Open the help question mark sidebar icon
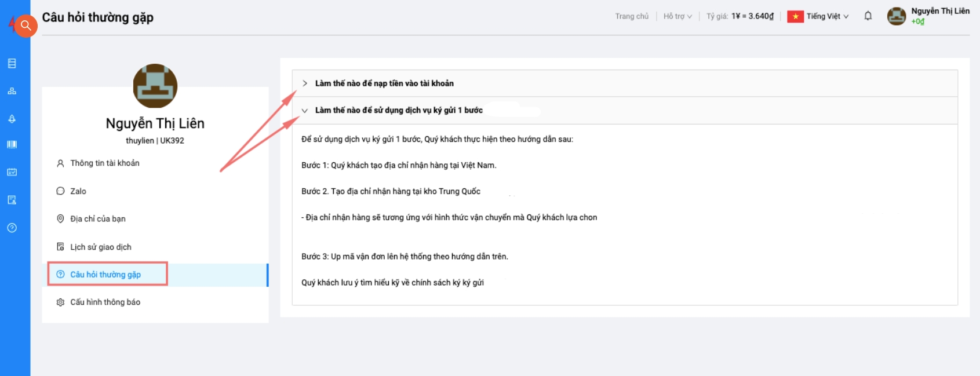The height and width of the screenshot is (376, 980). point(12,228)
